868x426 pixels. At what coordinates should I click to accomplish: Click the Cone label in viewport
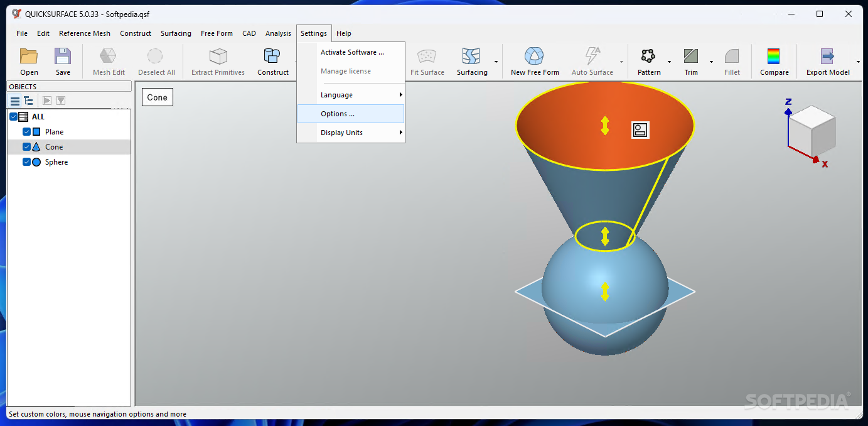pos(157,97)
